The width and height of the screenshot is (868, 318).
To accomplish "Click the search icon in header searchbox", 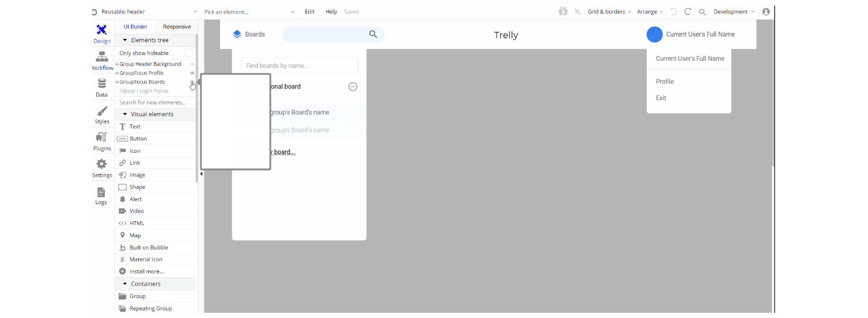I will click(373, 34).
